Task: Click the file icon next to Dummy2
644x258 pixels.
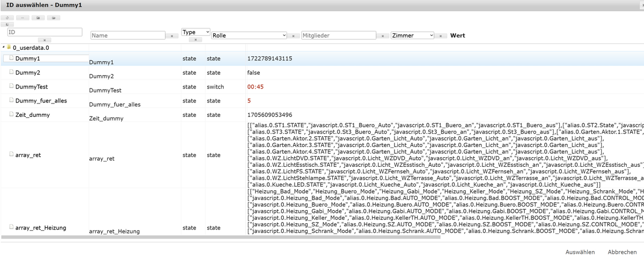Action: coord(12,71)
